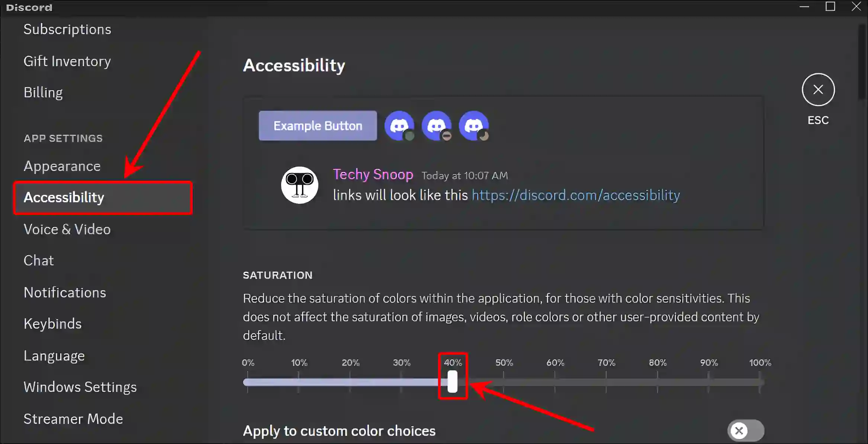This screenshot has height=444, width=868.
Task: Click the Appearance settings icon
Action: [62, 166]
